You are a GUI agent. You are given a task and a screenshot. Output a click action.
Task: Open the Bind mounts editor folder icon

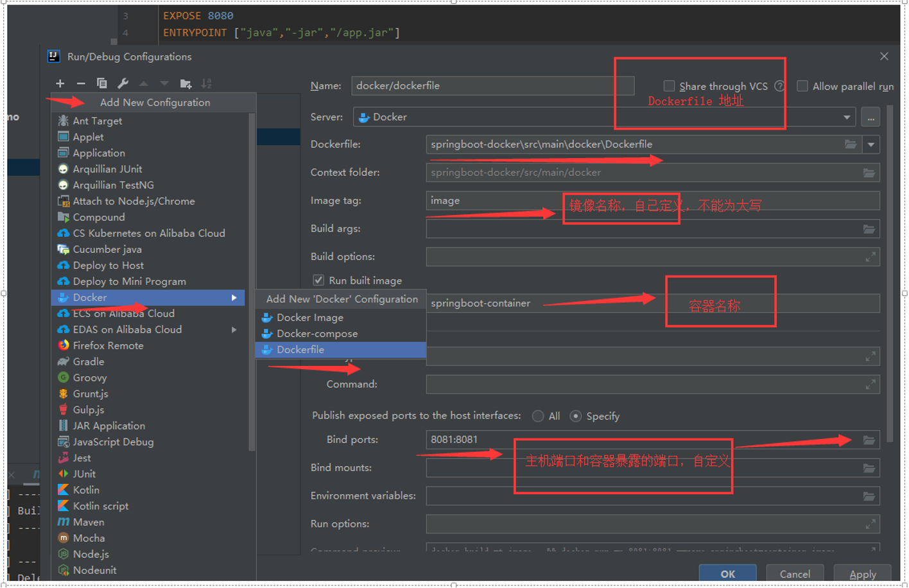pos(869,469)
